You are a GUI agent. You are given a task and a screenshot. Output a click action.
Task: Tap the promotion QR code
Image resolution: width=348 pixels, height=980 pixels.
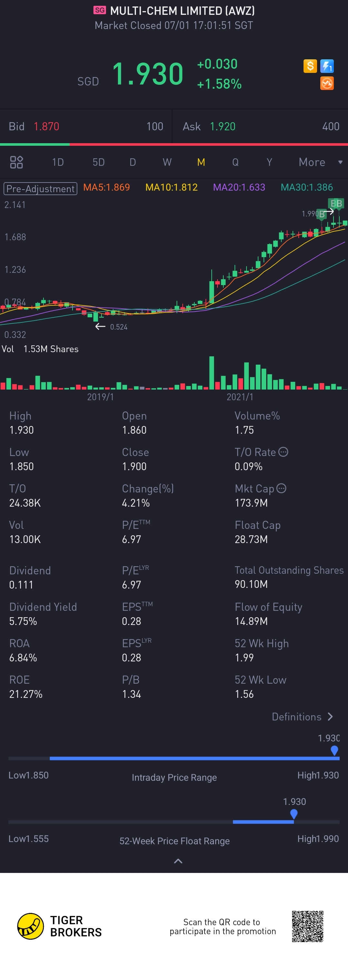pyautogui.click(x=307, y=926)
